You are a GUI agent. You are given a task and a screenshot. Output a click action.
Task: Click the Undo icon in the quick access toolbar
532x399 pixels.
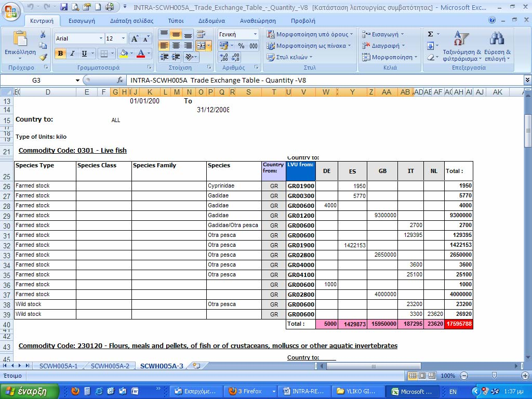point(31,6)
